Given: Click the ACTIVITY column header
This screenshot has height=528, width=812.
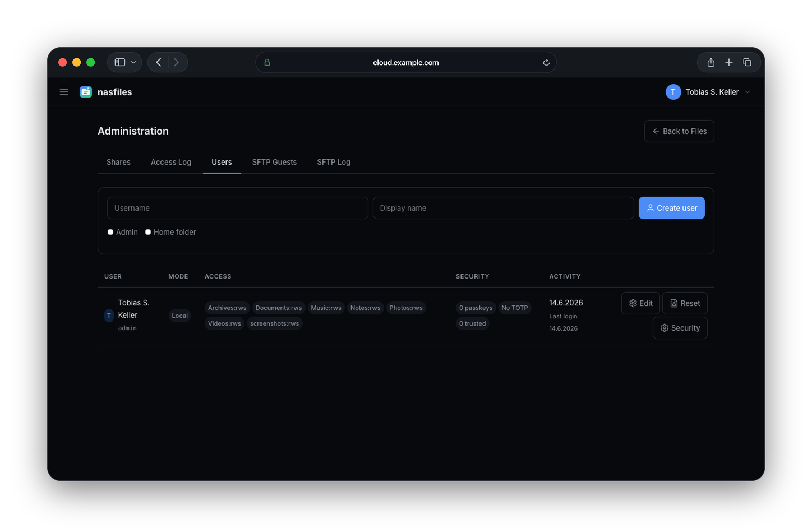Looking at the screenshot, I should [x=565, y=276].
